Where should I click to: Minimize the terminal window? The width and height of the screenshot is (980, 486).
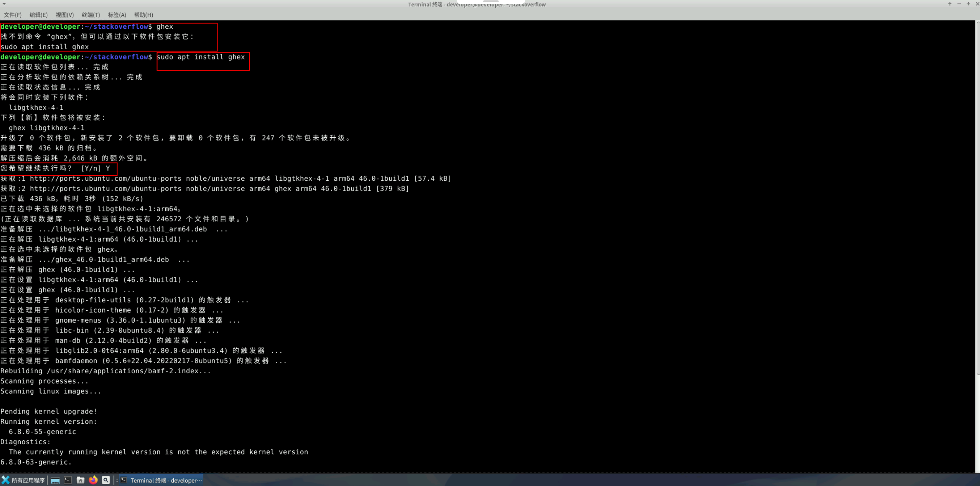coord(959,4)
